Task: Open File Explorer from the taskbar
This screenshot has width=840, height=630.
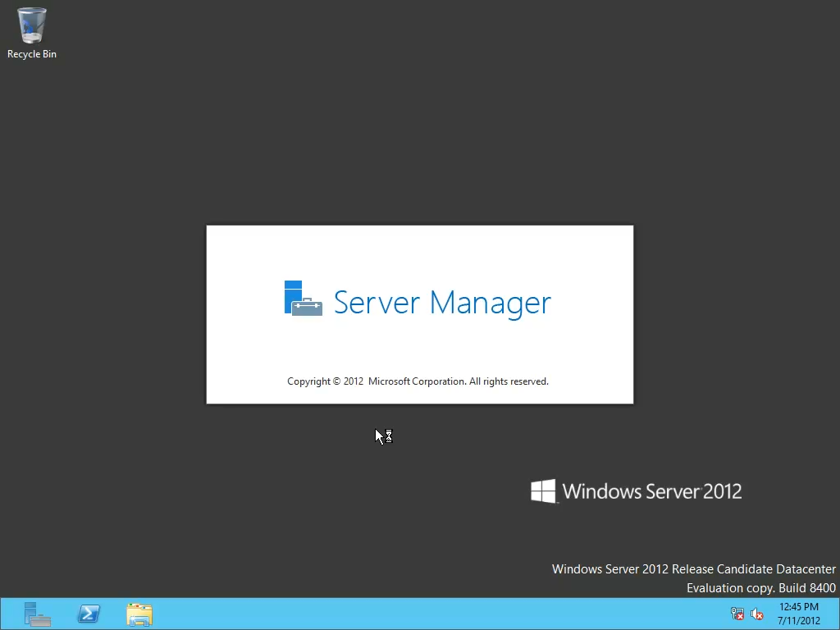Action: click(x=139, y=614)
